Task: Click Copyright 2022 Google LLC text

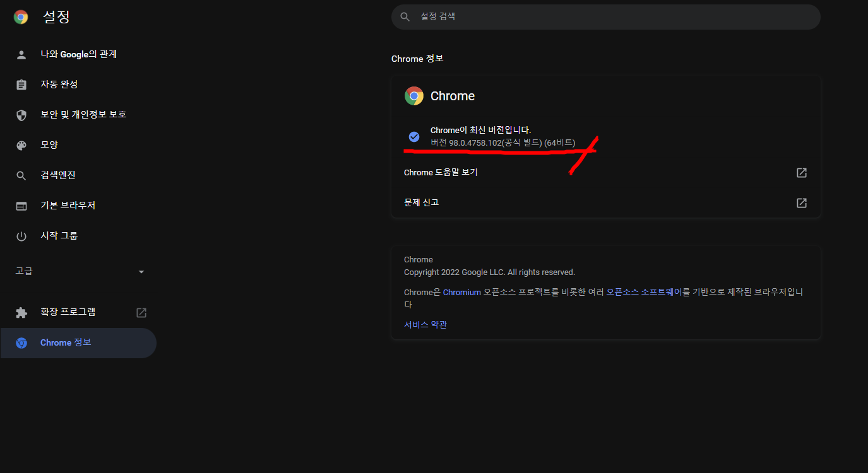Action: (489, 272)
